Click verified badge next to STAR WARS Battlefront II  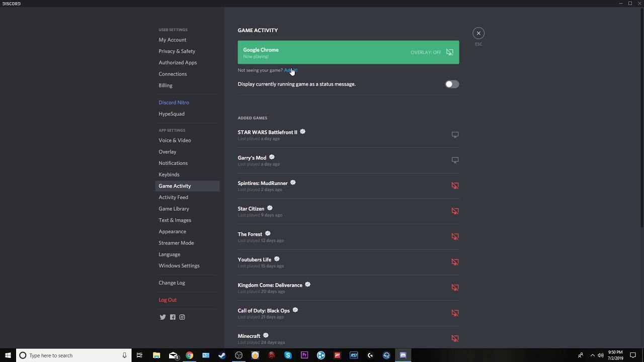(x=303, y=132)
